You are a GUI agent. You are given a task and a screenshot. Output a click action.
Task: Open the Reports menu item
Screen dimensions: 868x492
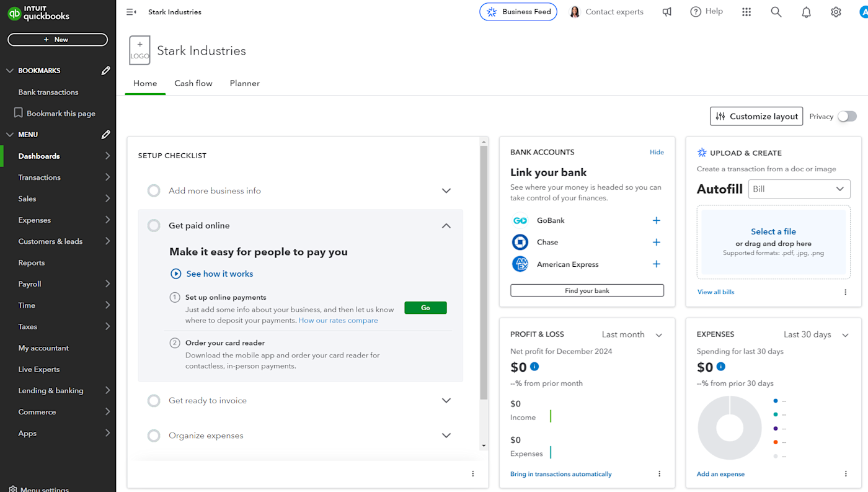32,262
